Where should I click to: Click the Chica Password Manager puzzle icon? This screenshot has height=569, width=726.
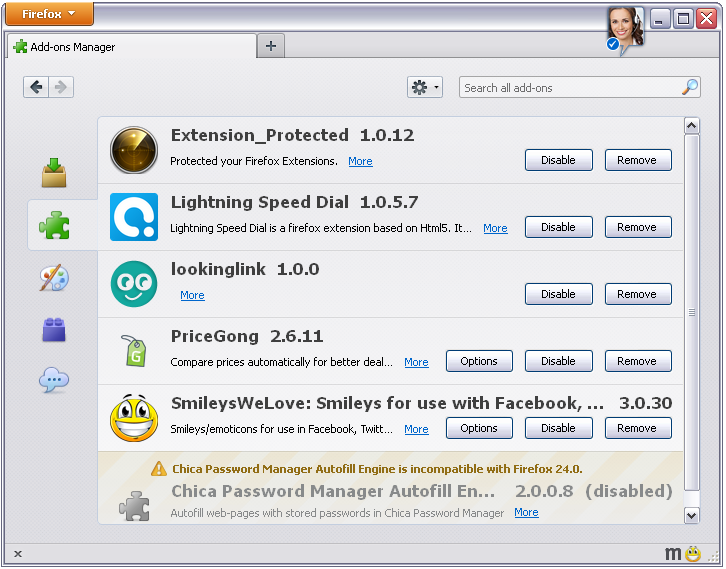[134, 506]
